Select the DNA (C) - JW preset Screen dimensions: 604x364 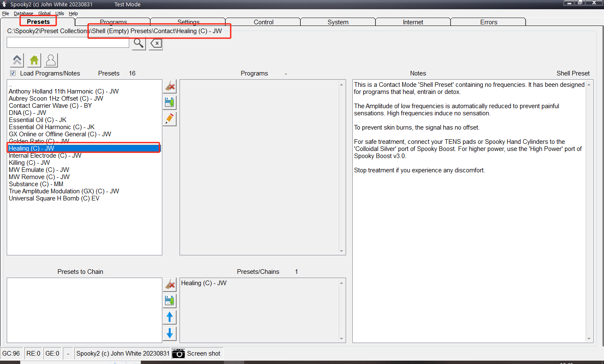coord(28,113)
